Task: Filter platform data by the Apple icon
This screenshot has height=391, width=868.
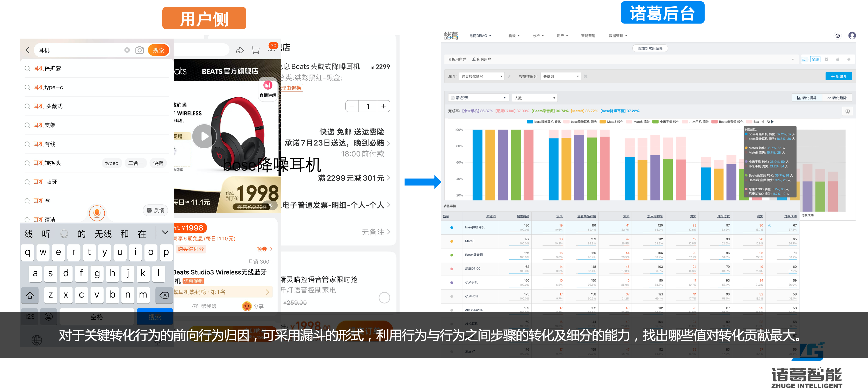Action: (838, 59)
